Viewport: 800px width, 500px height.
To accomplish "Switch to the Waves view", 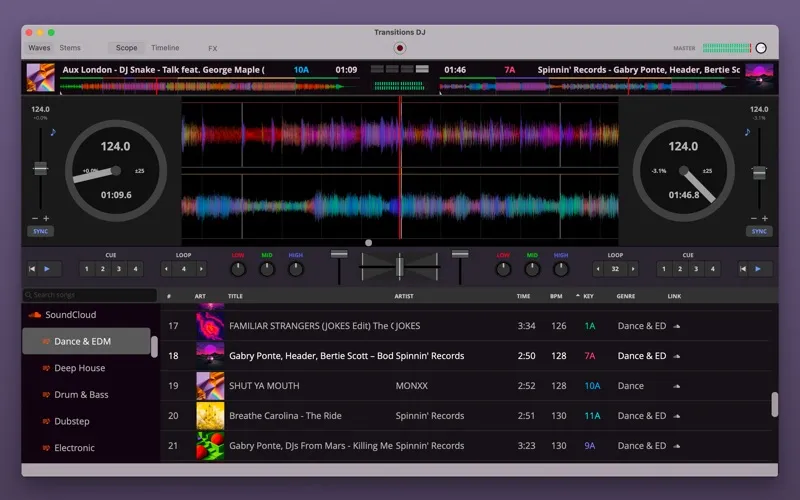I will click(x=39, y=48).
